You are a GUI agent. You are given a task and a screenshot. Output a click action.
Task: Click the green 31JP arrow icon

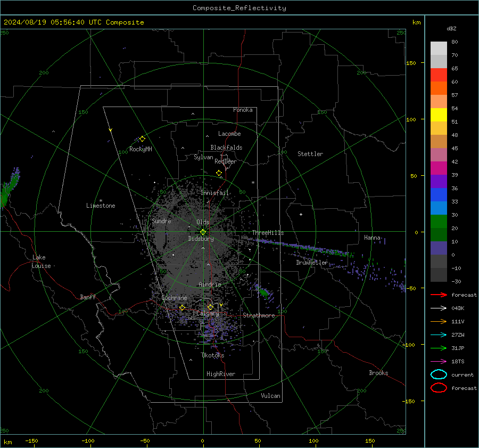(439, 348)
